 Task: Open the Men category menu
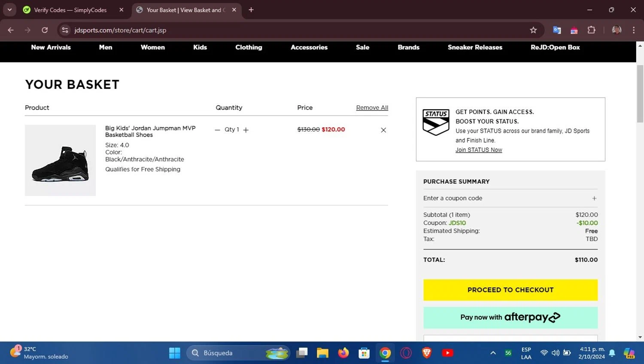(x=106, y=47)
